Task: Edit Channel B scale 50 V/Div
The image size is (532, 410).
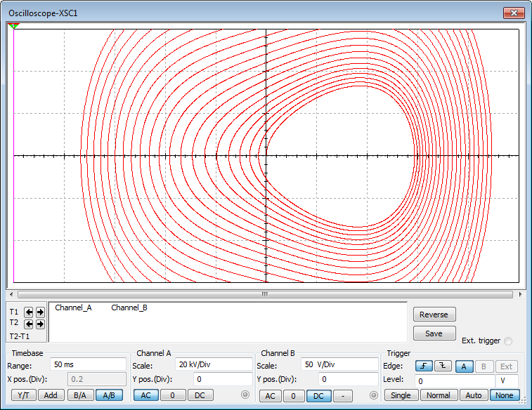Action: 339,364
